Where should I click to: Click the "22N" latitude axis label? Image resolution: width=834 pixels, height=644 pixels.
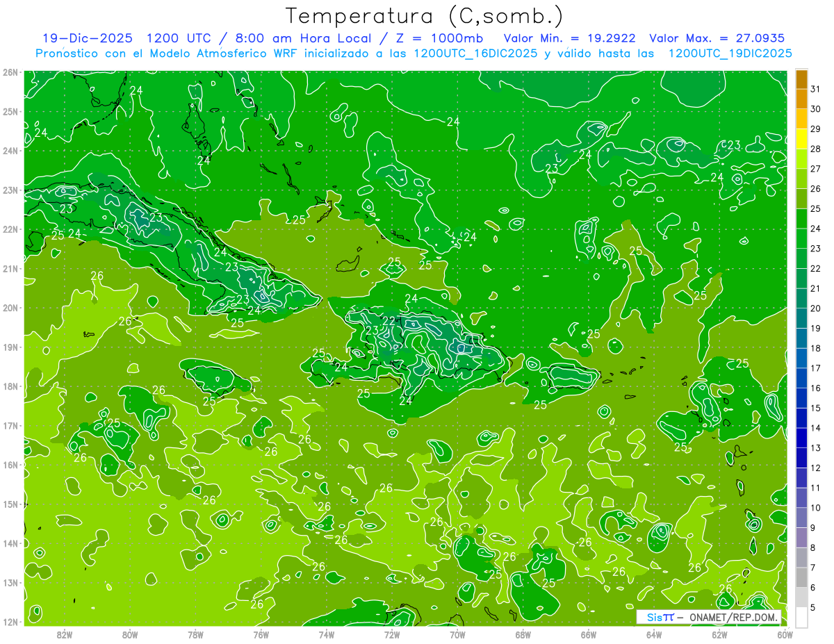[x=10, y=229]
